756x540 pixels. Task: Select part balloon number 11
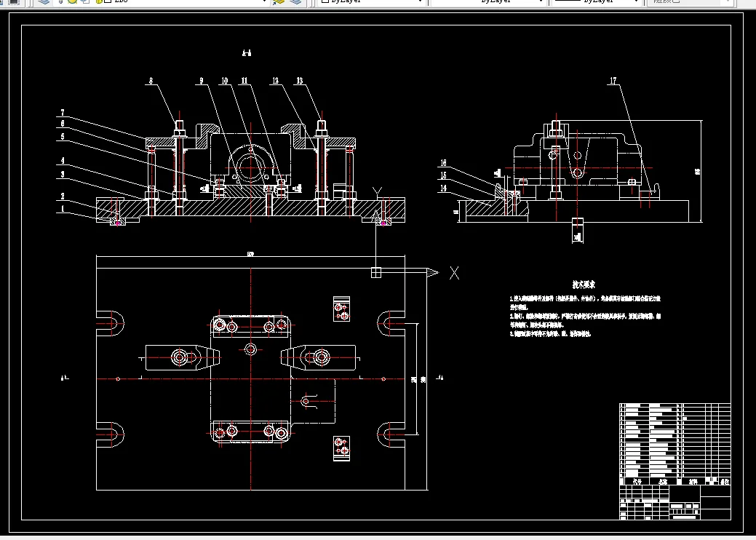244,81
